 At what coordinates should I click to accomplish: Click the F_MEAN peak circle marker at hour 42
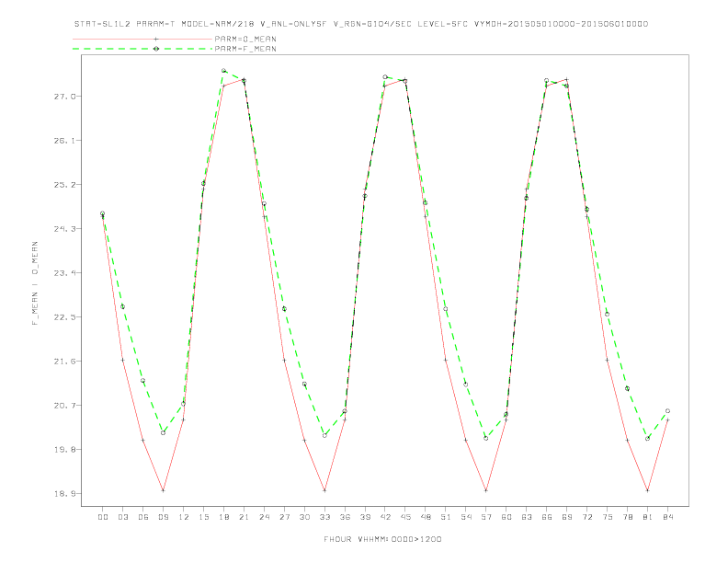click(x=385, y=77)
